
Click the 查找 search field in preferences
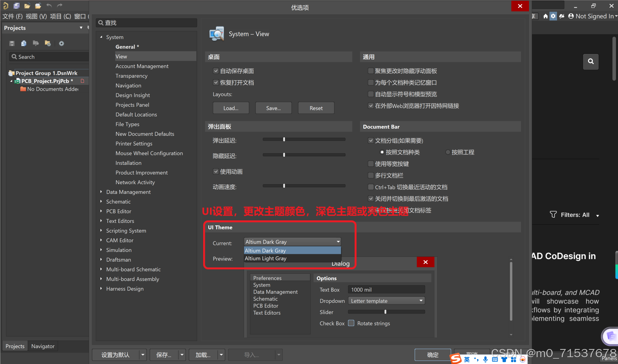[x=147, y=23]
